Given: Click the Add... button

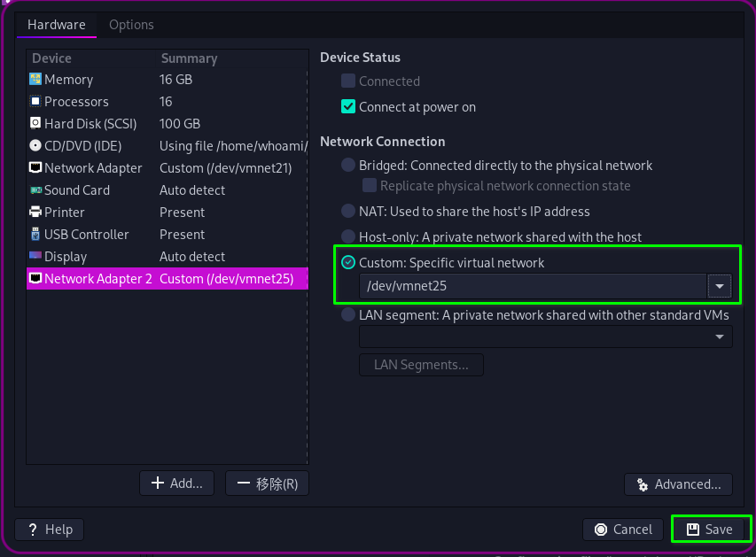Looking at the screenshot, I should (177, 484).
